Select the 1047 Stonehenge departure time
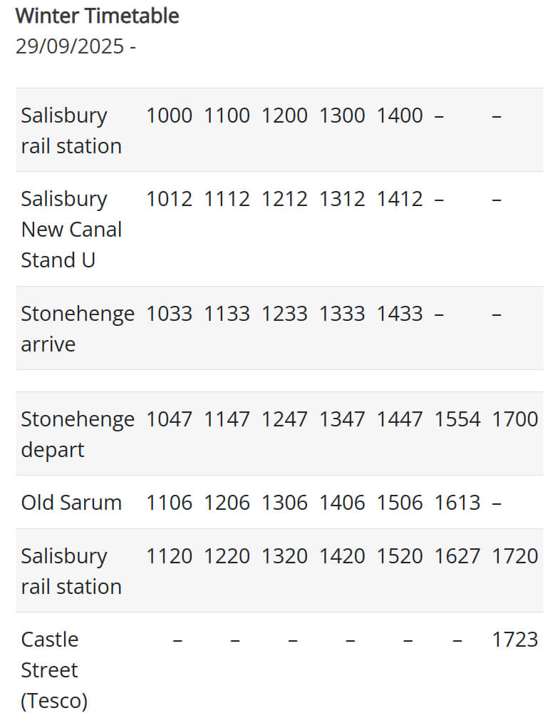This screenshot has height=728, width=560. pos(169,419)
